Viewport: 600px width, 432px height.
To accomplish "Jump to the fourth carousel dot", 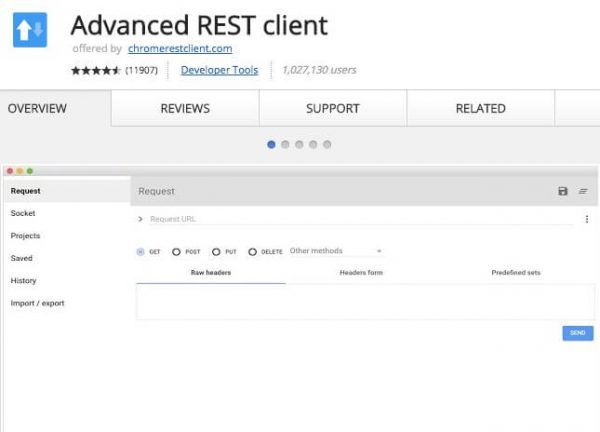I will [x=313, y=145].
